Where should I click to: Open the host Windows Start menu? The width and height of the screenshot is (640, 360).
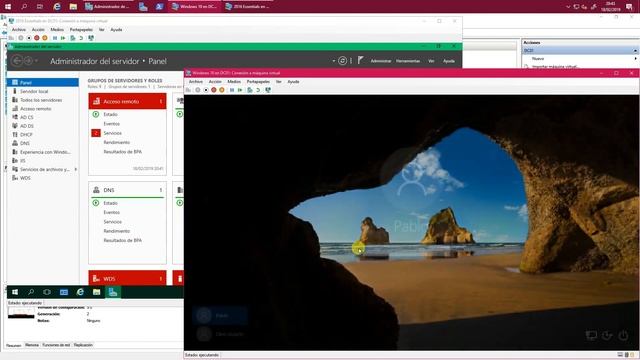(x=8, y=7)
